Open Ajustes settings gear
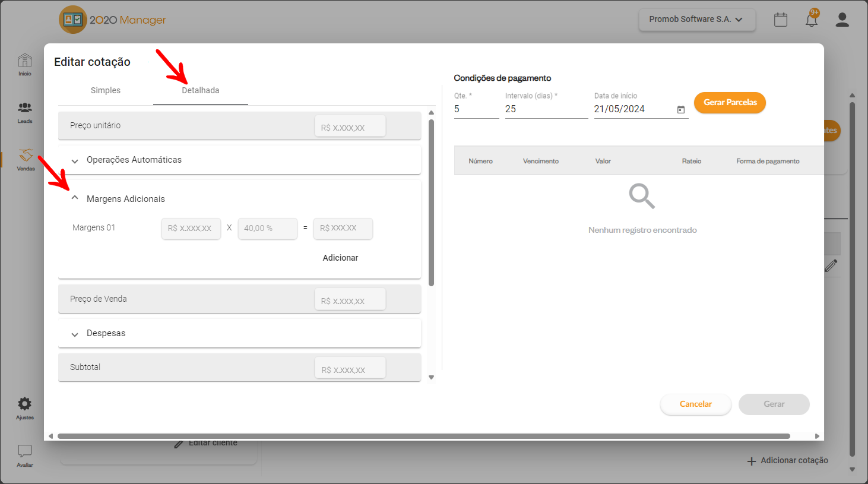 (x=24, y=409)
